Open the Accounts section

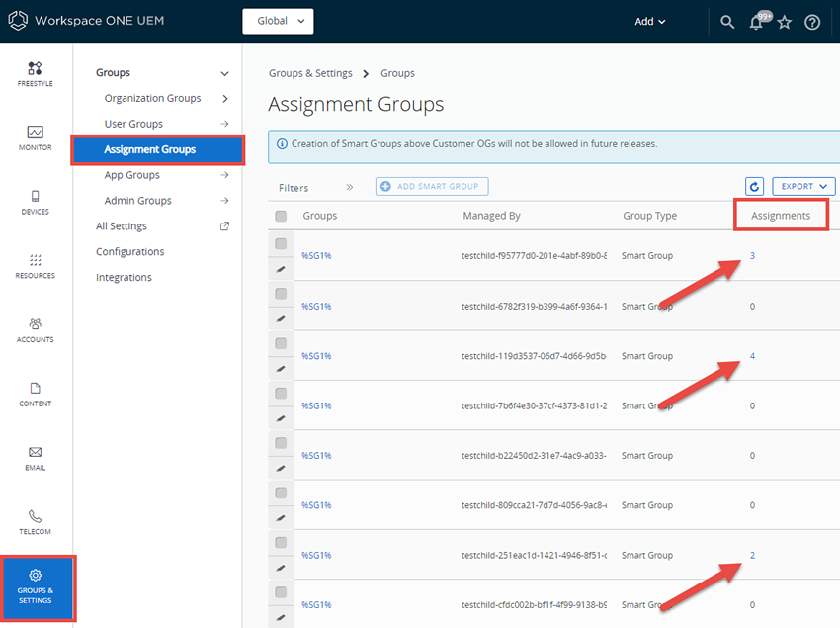[x=35, y=329]
